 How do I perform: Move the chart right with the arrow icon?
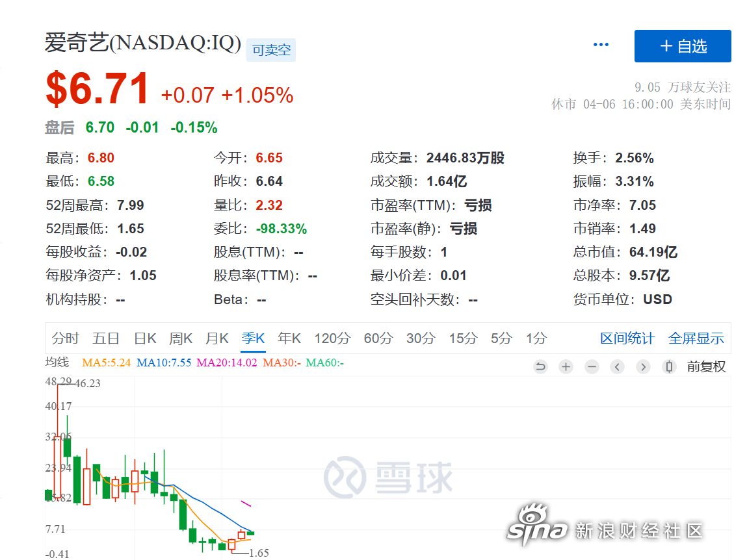point(643,366)
